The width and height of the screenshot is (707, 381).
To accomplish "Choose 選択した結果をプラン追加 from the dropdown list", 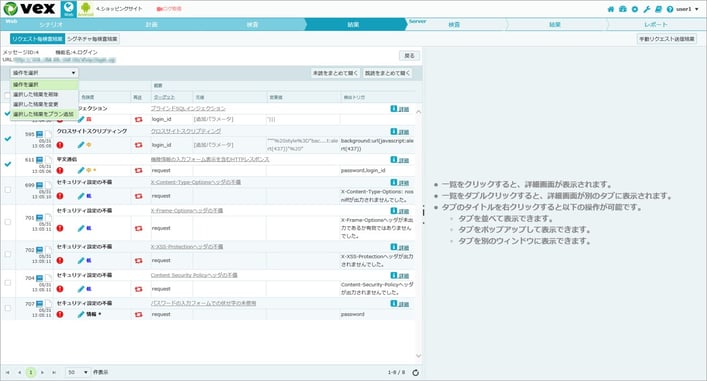I will (44, 115).
